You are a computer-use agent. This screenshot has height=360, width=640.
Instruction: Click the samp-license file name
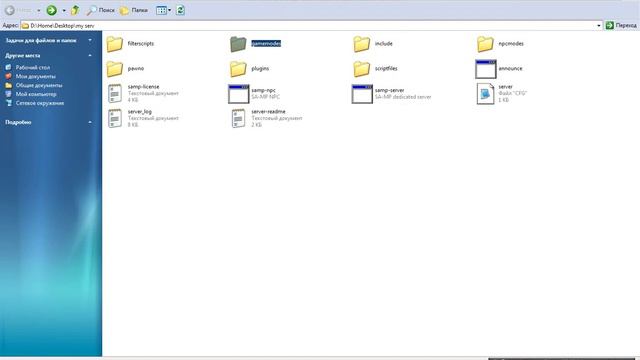[143, 87]
